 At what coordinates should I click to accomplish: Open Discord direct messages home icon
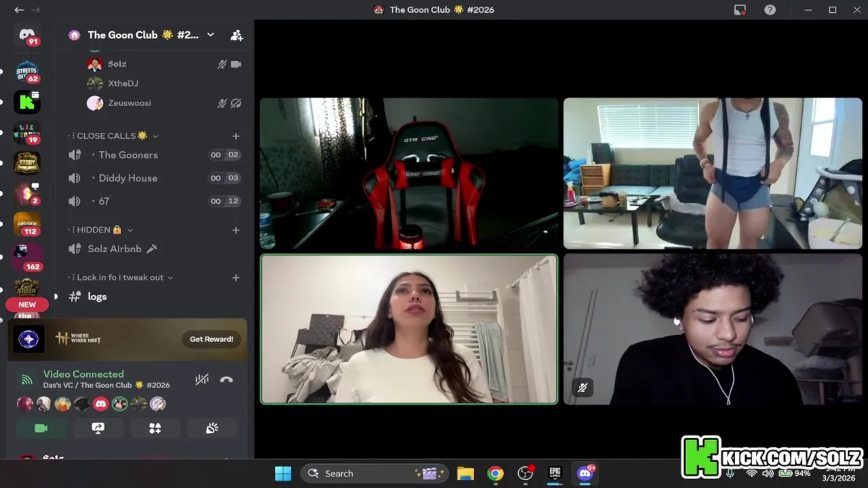27,35
